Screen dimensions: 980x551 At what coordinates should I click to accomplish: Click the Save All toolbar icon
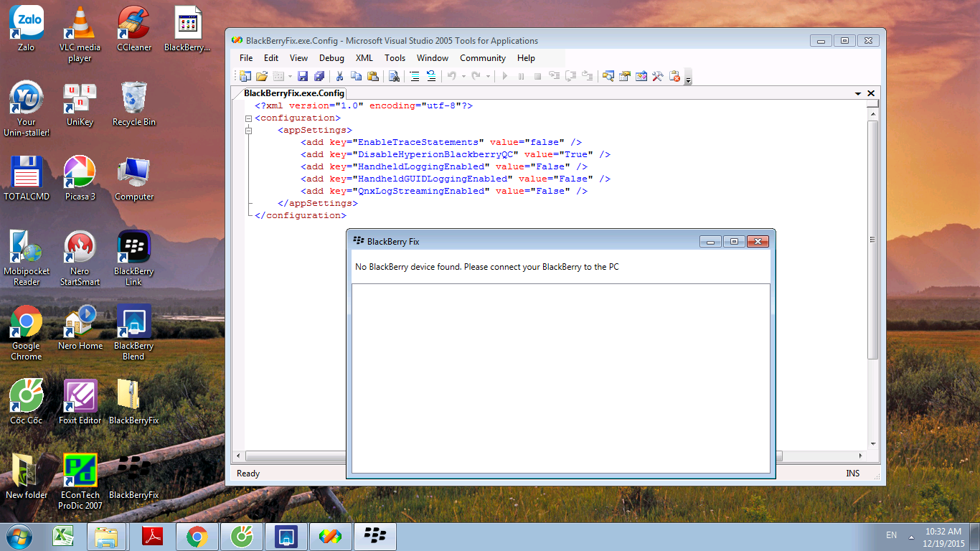point(319,76)
